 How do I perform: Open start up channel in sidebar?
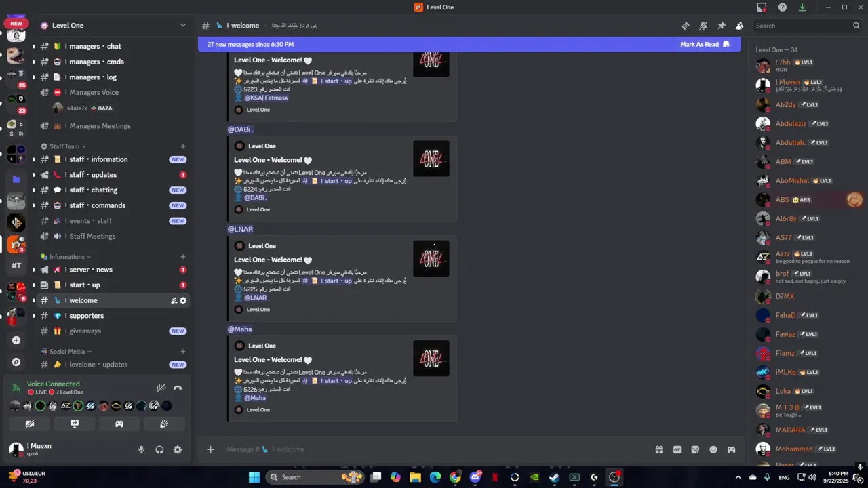[113, 285]
